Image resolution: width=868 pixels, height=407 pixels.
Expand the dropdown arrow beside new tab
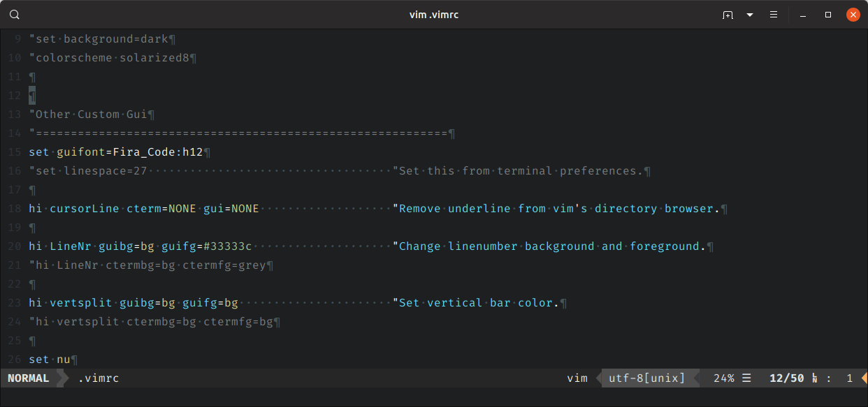coord(750,15)
